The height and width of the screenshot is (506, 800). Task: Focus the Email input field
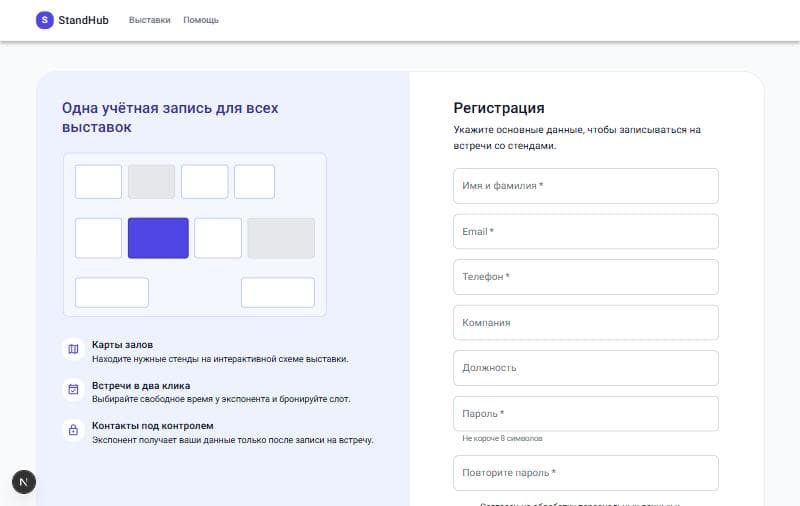[x=586, y=232]
